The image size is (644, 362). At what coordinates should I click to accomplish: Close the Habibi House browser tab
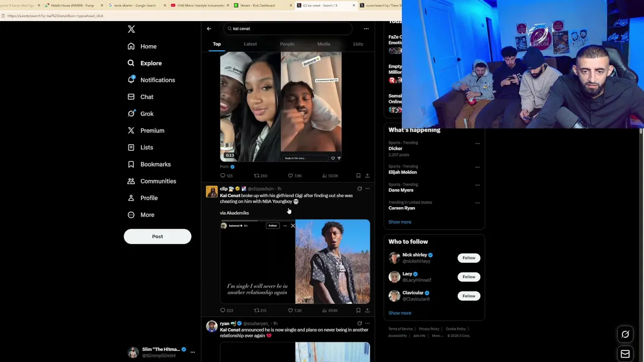click(102, 5)
